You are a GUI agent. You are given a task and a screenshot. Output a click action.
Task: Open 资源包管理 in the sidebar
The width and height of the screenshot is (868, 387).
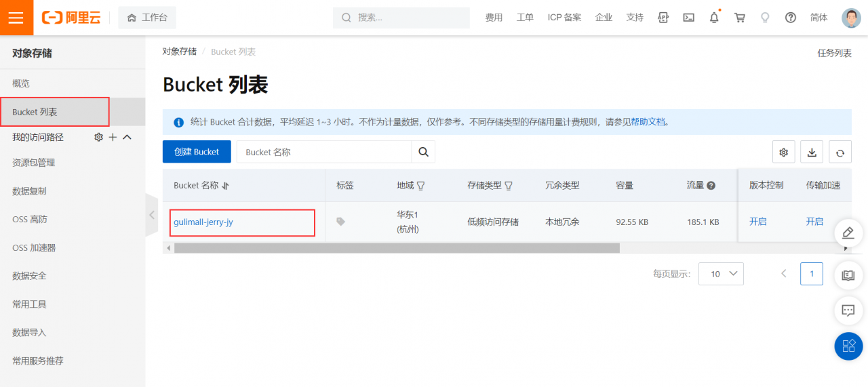click(x=34, y=163)
